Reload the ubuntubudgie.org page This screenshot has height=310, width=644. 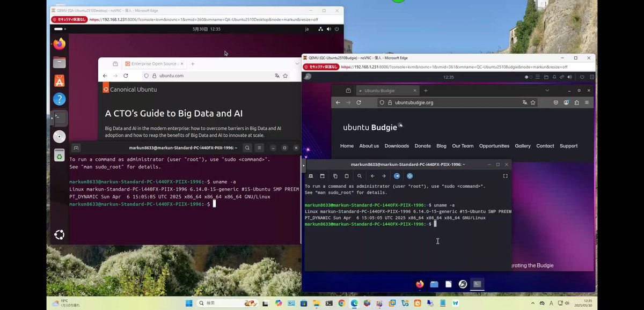point(359,102)
